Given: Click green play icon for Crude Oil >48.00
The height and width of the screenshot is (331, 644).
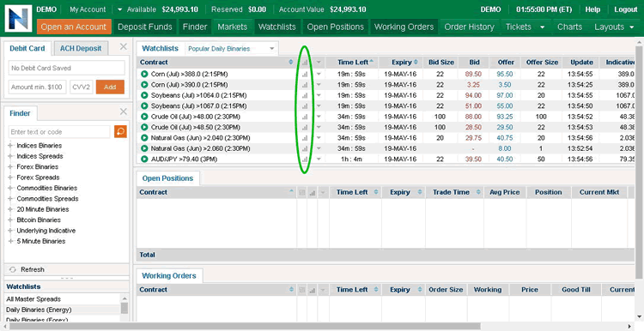Looking at the screenshot, I should (x=144, y=117).
